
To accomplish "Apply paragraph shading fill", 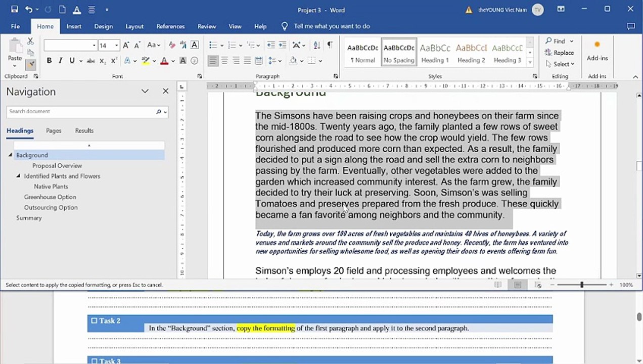I will [x=293, y=61].
